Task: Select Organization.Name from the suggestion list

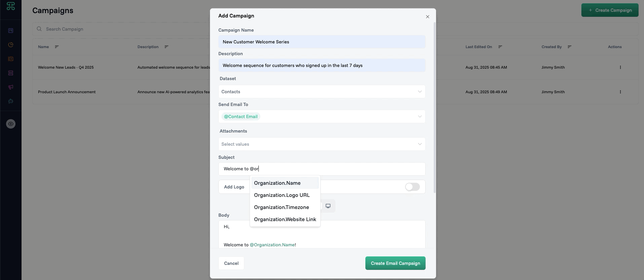Action: pyautogui.click(x=277, y=183)
